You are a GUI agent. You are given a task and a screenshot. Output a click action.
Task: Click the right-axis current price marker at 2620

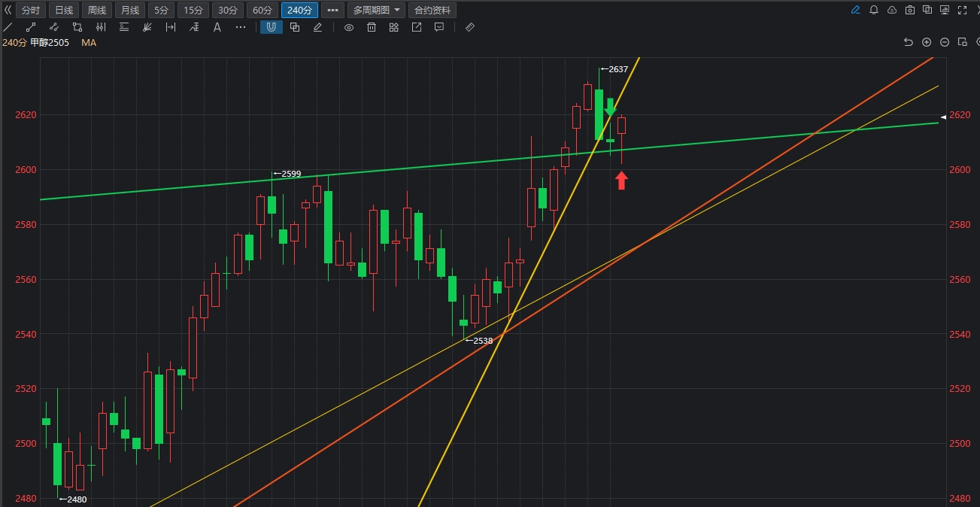(x=943, y=118)
